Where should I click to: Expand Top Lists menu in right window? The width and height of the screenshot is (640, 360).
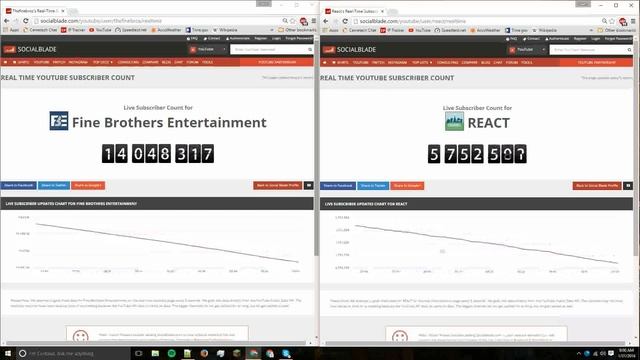(x=422, y=62)
